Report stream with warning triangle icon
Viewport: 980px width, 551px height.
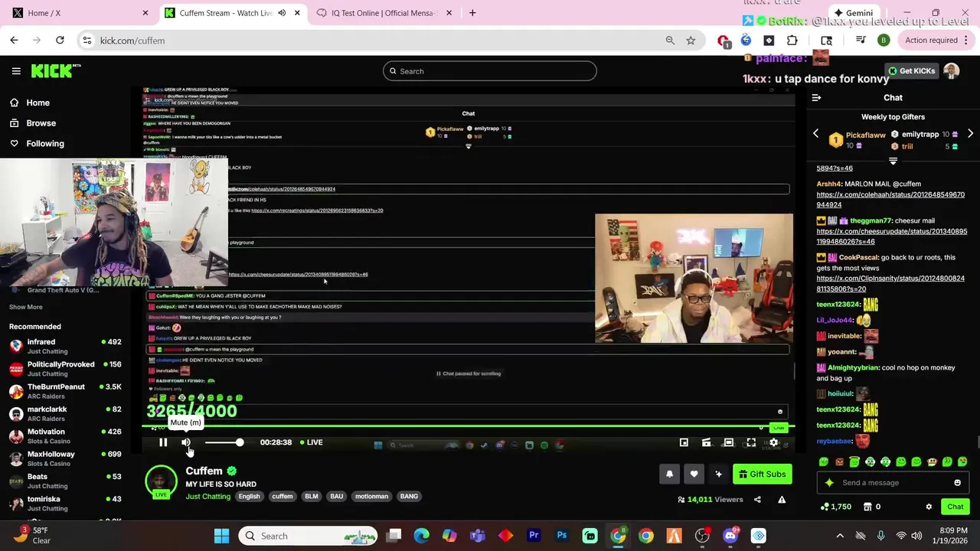(782, 500)
